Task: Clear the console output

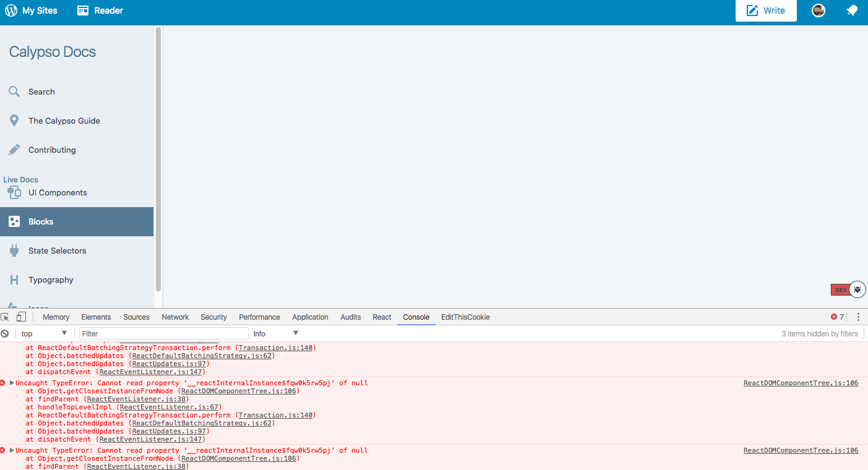Action: (x=5, y=333)
